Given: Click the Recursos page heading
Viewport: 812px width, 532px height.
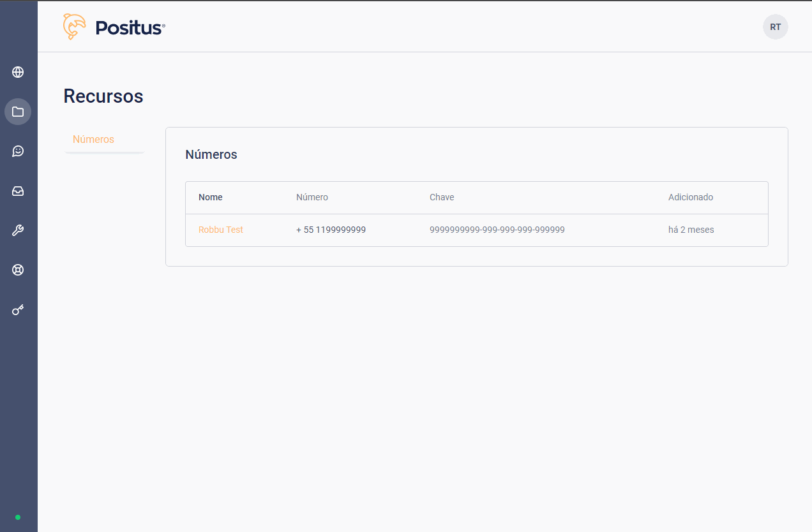Looking at the screenshot, I should 103,96.
